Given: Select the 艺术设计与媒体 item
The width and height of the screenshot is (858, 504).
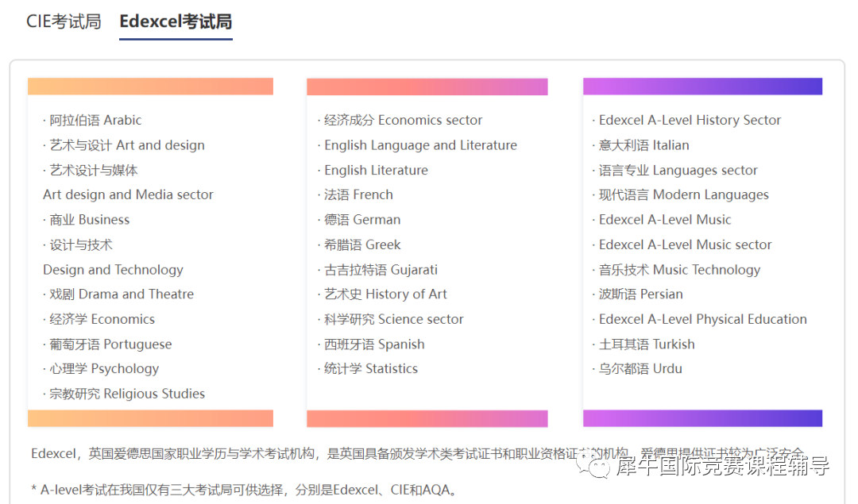Looking at the screenshot, I should point(94,171).
